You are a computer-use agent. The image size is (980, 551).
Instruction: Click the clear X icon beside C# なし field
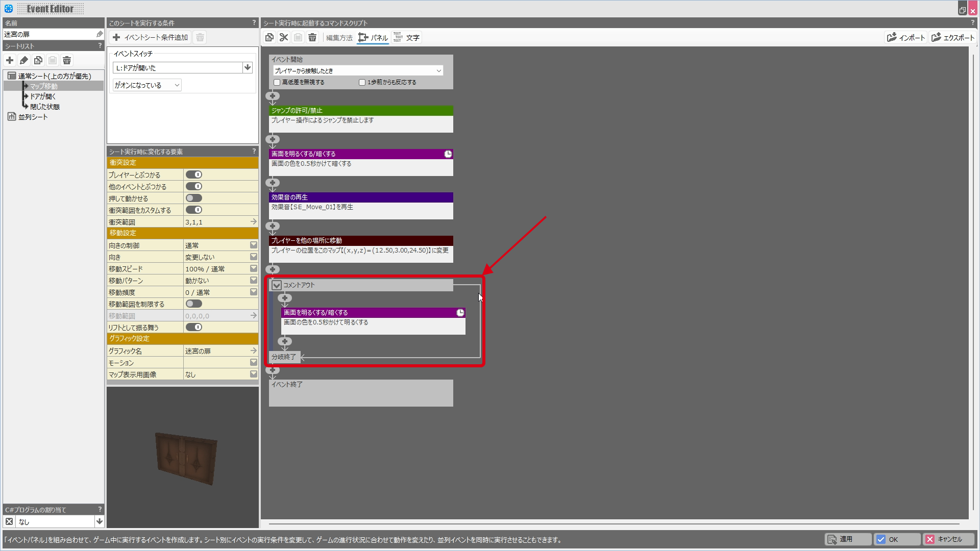click(9, 521)
